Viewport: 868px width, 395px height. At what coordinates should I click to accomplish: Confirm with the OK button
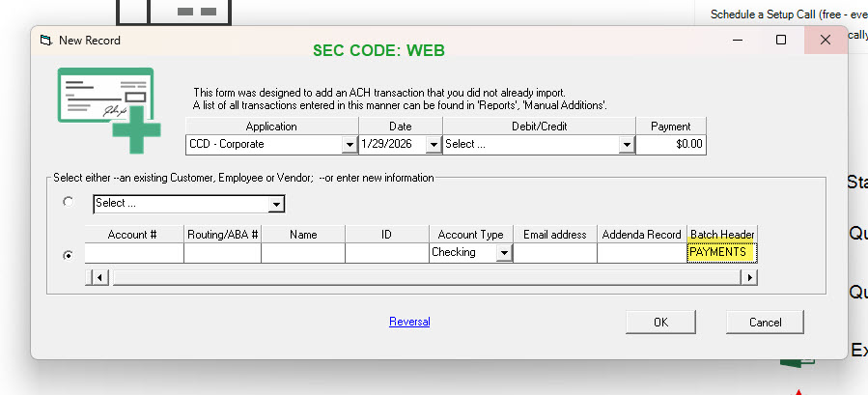pyautogui.click(x=660, y=322)
